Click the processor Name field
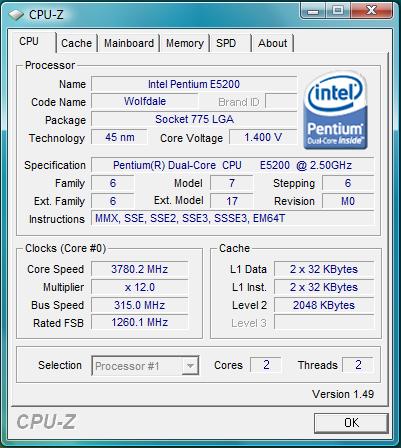Viewport: 401px width, 448px height. tap(194, 84)
